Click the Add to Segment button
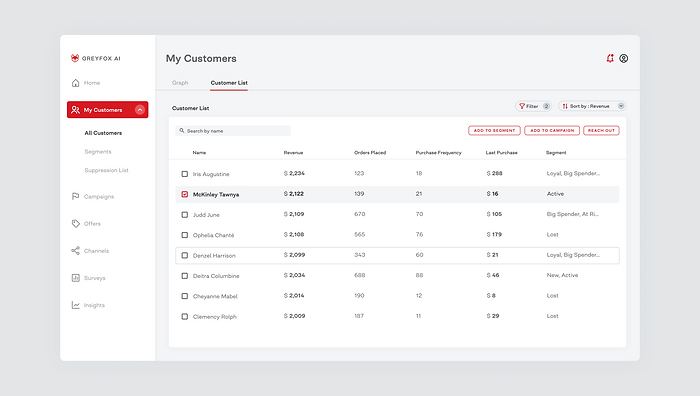Image resolution: width=700 pixels, height=396 pixels. click(x=494, y=130)
